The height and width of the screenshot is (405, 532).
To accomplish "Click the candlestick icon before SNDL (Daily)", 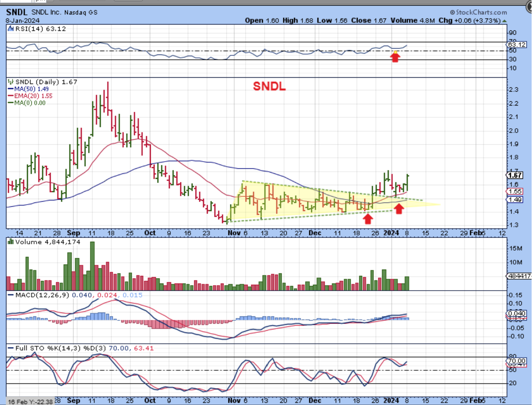I will [x=11, y=82].
